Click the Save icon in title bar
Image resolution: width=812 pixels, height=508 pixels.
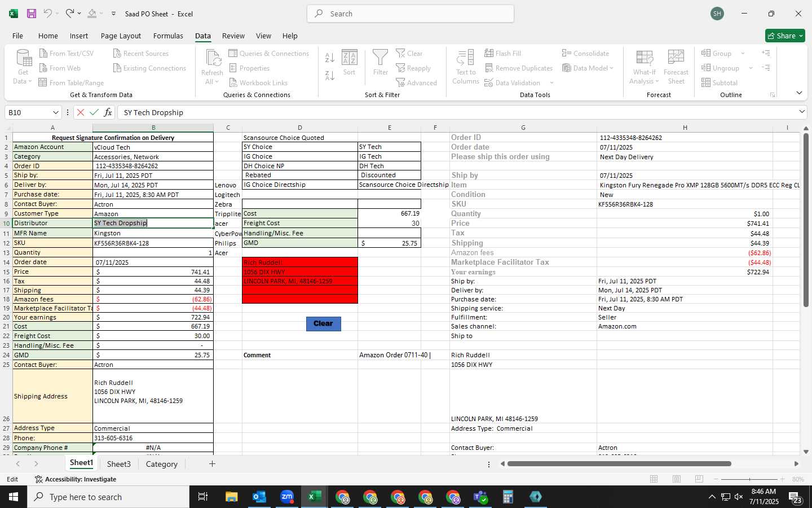(32, 14)
